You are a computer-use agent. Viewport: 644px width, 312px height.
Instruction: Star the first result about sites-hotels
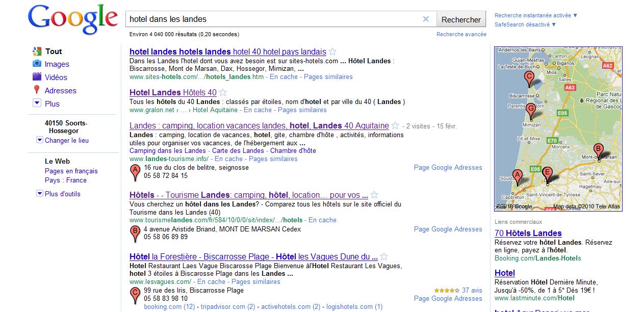[332, 51]
